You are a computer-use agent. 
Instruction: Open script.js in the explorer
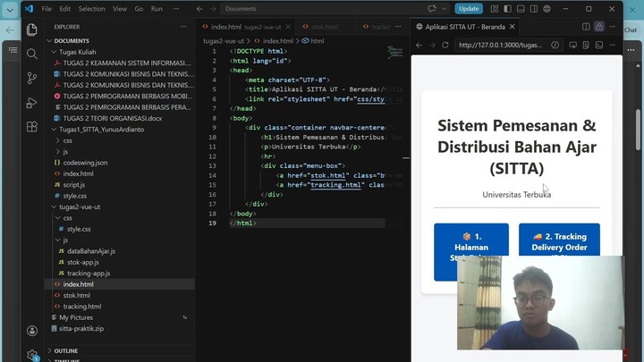74,185
